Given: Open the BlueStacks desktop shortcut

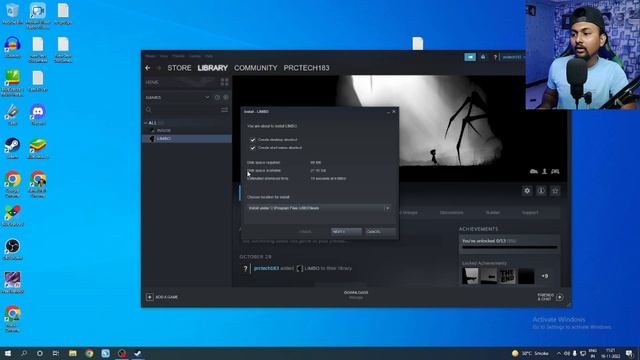Looking at the screenshot, I should click(x=38, y=148).
